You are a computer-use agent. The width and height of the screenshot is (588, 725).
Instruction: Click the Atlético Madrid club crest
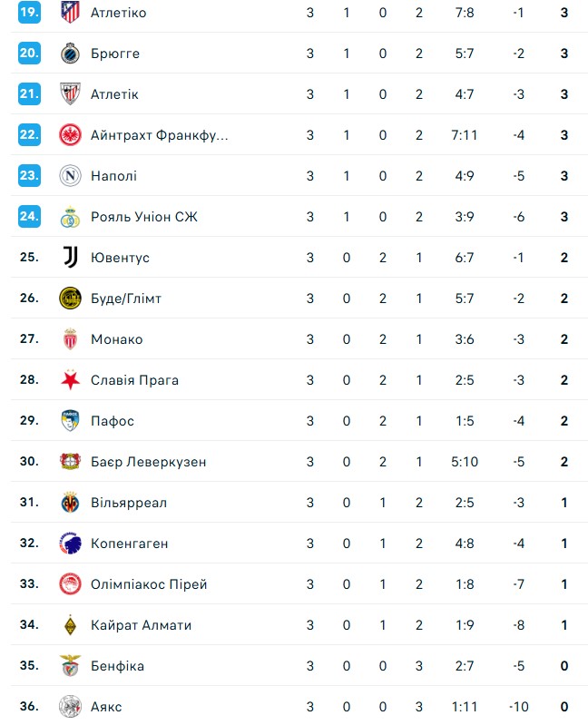70,13
